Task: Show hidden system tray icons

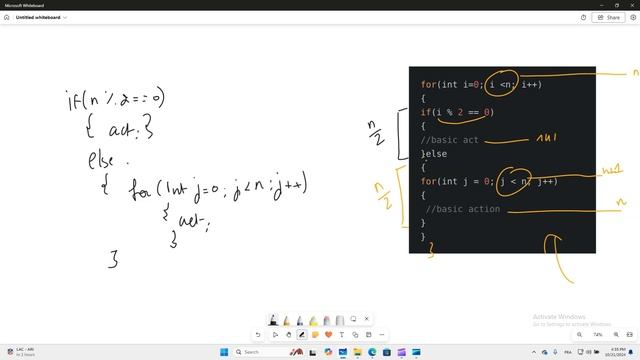Action: 534,352
